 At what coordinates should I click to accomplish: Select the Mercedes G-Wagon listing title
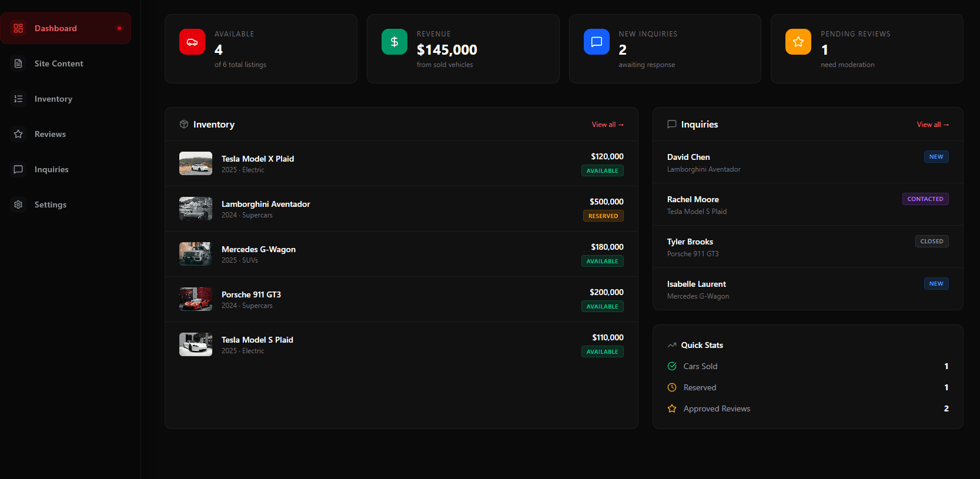pos(259,249)
